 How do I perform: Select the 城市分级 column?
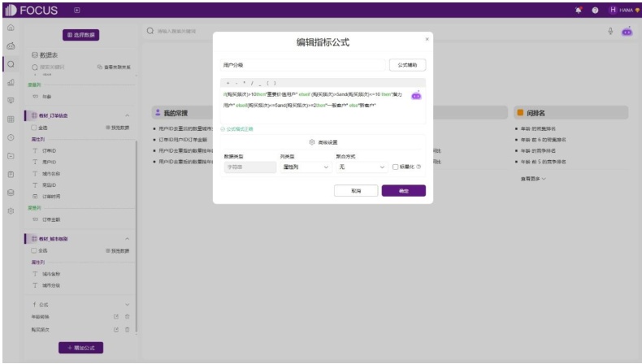pos(51,285)
